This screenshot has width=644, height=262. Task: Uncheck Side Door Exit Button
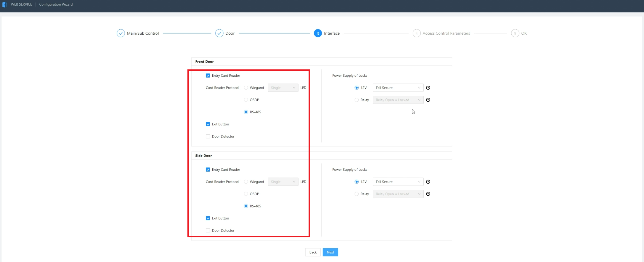tap(208, 218)
